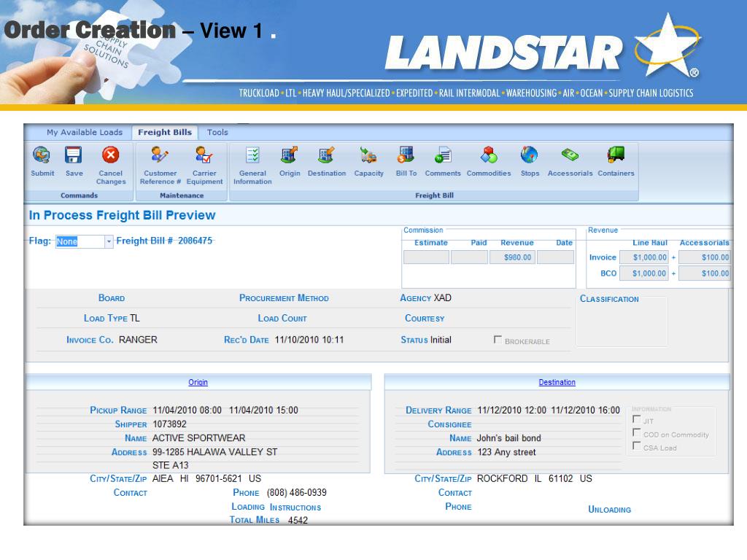Image resolution: width=747 pixels, height=560 pixels.
Task: Click Rec'd Date value 11/10/2010 10:11
Action: coord(309,340)
